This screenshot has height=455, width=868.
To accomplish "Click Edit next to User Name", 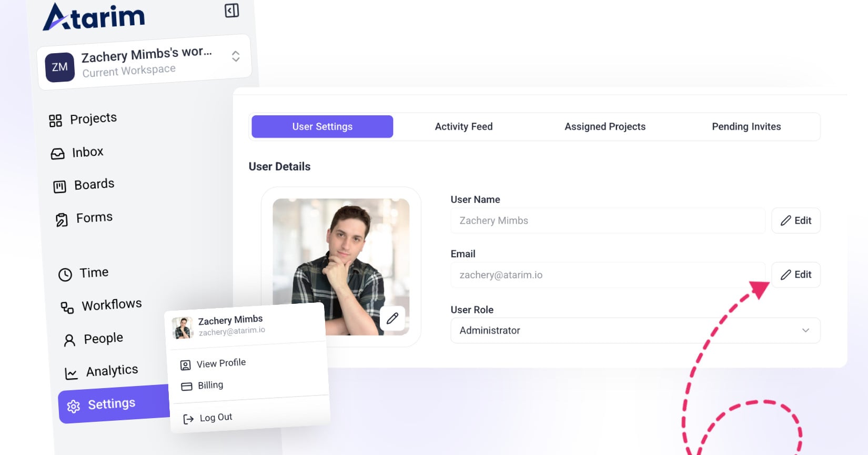I will 795,221.
